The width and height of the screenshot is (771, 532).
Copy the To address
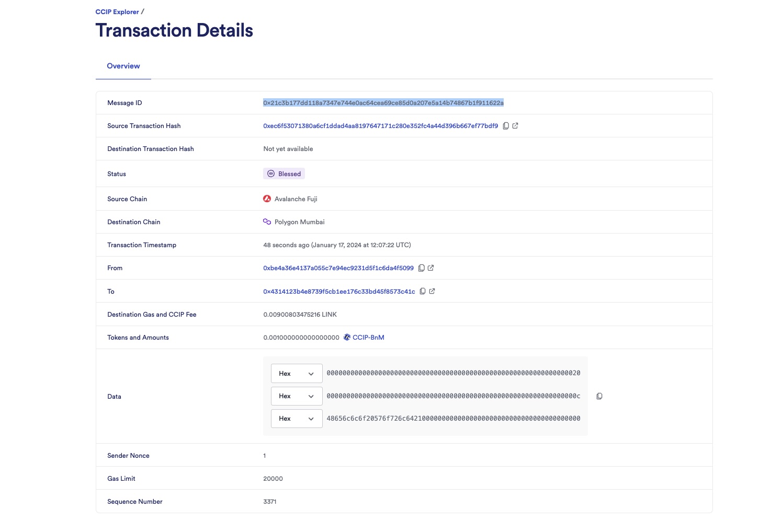click(423, 291)
